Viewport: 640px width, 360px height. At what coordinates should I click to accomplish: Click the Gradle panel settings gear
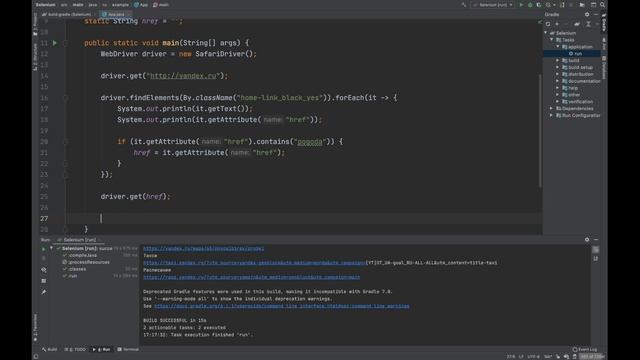(587, 14)
